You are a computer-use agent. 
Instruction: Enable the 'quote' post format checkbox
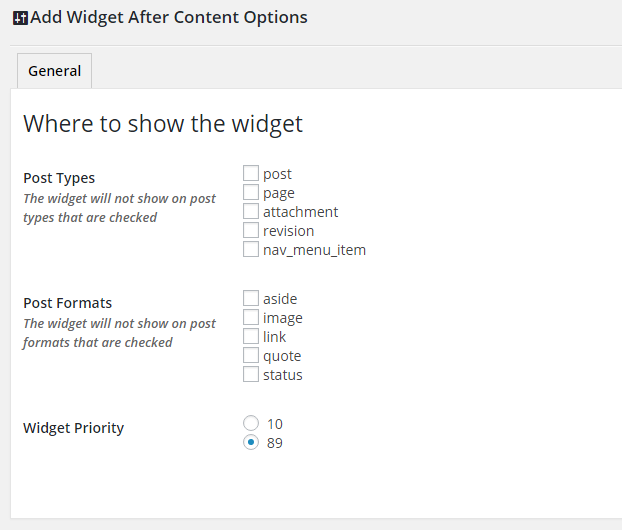coord(251,355)
